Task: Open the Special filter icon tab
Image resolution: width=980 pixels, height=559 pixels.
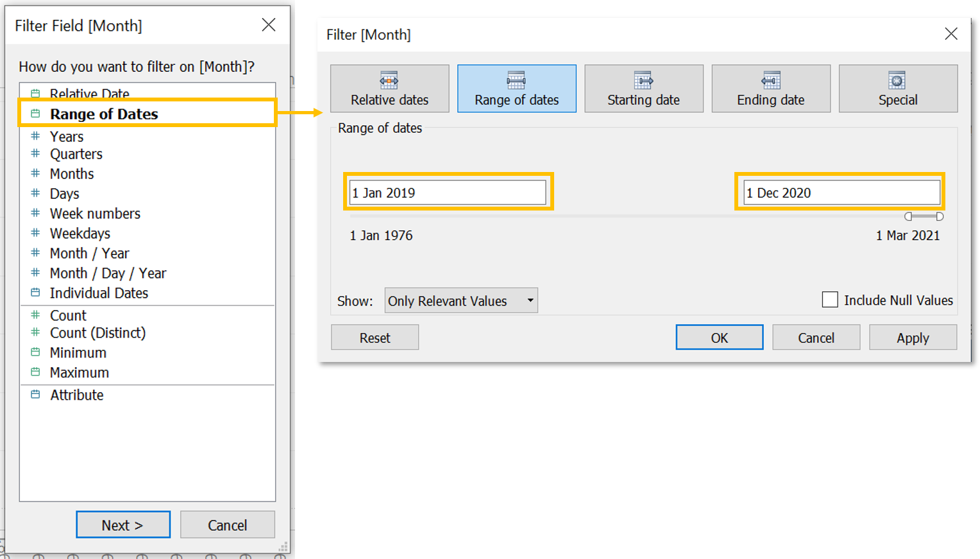Action: [x=897, y=80]
